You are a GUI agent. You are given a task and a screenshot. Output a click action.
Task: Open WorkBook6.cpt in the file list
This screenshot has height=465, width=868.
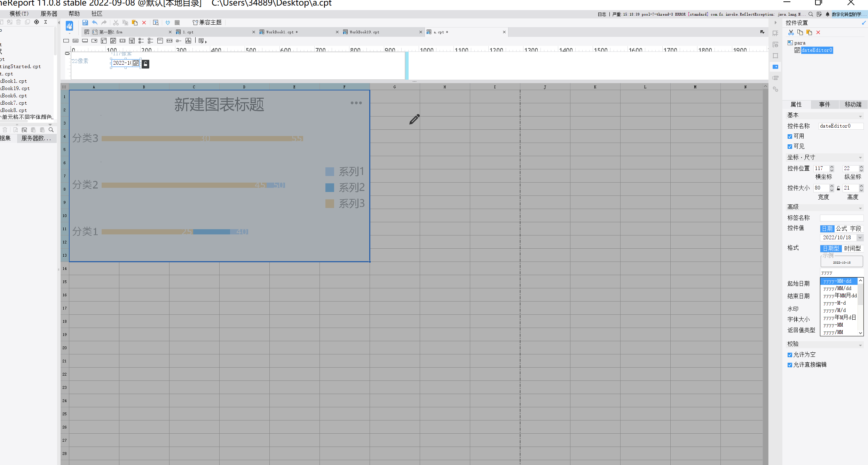[14, 96]
